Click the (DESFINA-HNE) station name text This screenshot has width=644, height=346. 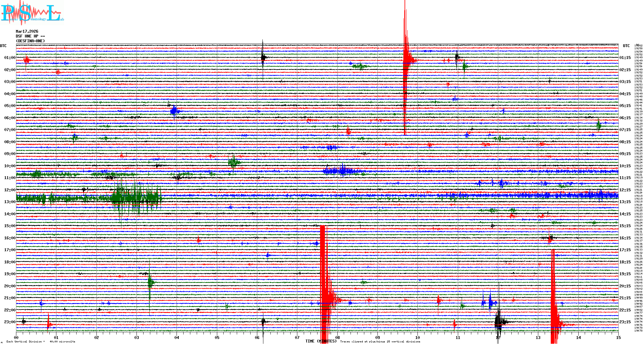pyautogui.click(x=30, y=41)
